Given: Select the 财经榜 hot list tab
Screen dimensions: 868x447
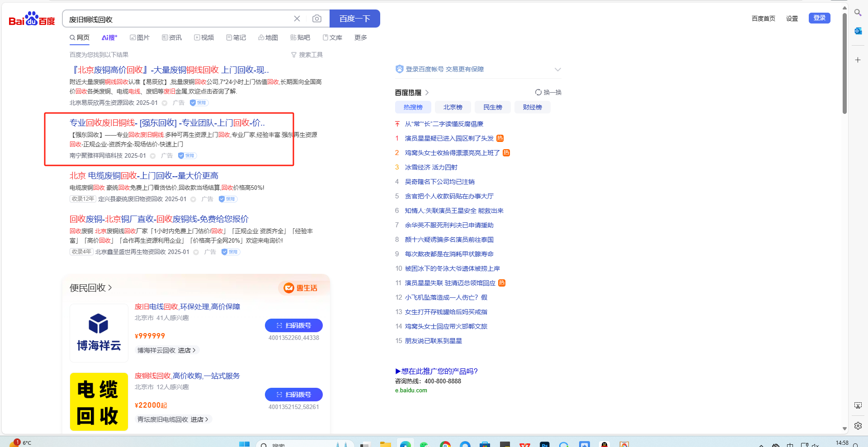Looking at the screenshot, I should (x=532, y=107).
